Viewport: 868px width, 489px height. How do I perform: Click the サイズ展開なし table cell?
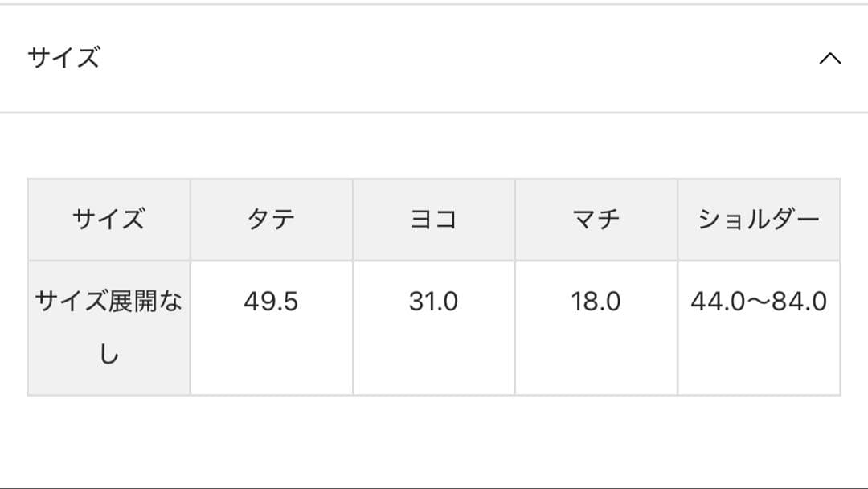[108, 324]
